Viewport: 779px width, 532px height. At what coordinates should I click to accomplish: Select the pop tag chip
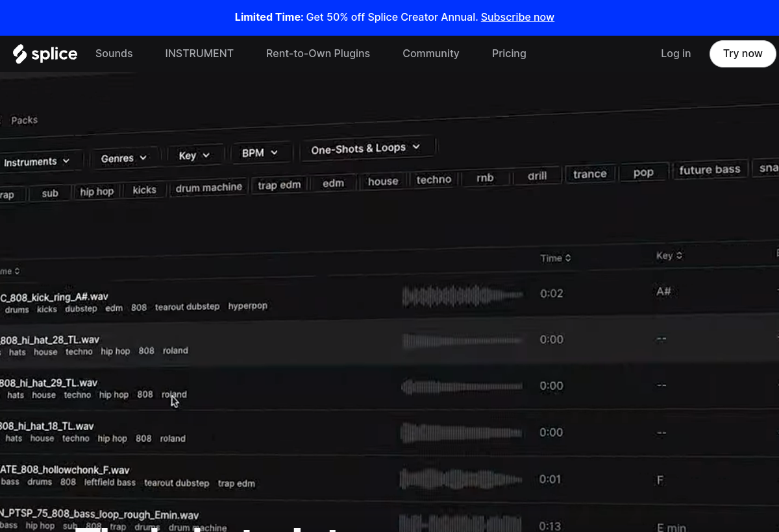point(643,172)
